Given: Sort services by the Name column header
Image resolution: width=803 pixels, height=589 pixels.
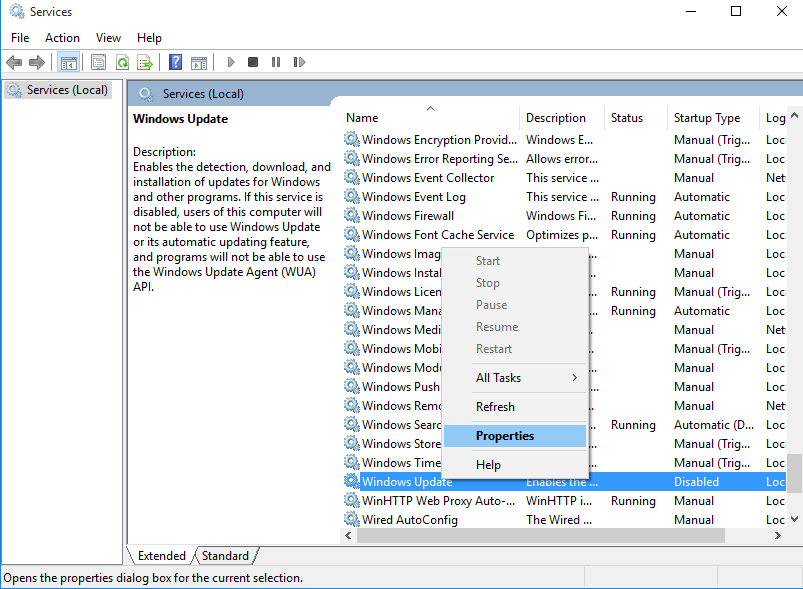Looking at the screenshot, I should point(362,118).
